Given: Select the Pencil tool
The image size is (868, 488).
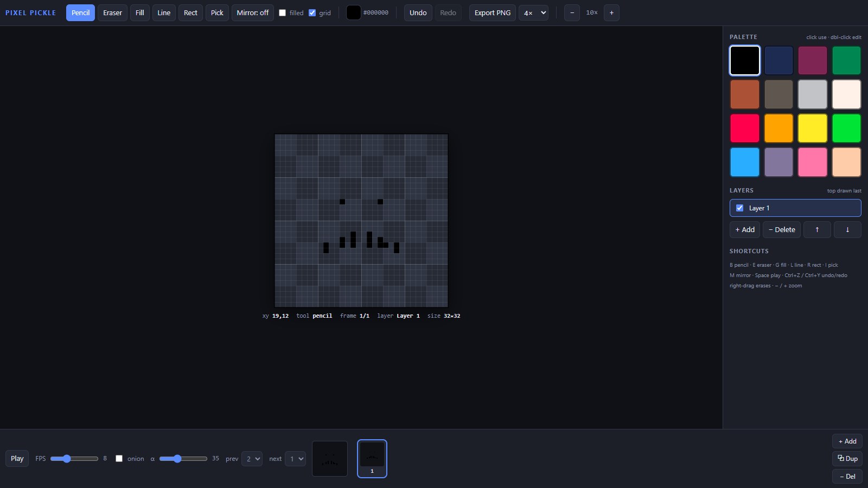Looking at the screenshot, I should pyautogui.click(x=80, y=12).
